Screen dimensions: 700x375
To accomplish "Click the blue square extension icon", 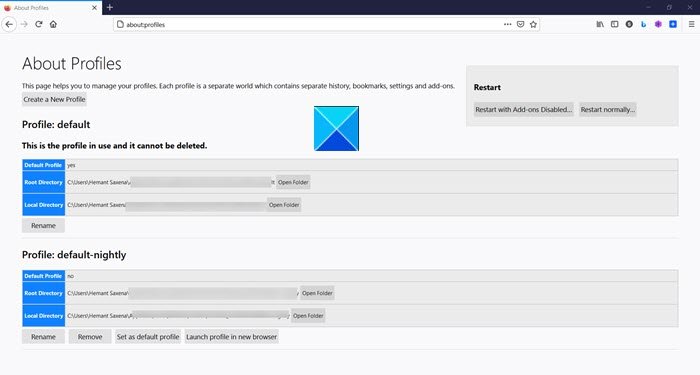I will [x=673, y=24].
